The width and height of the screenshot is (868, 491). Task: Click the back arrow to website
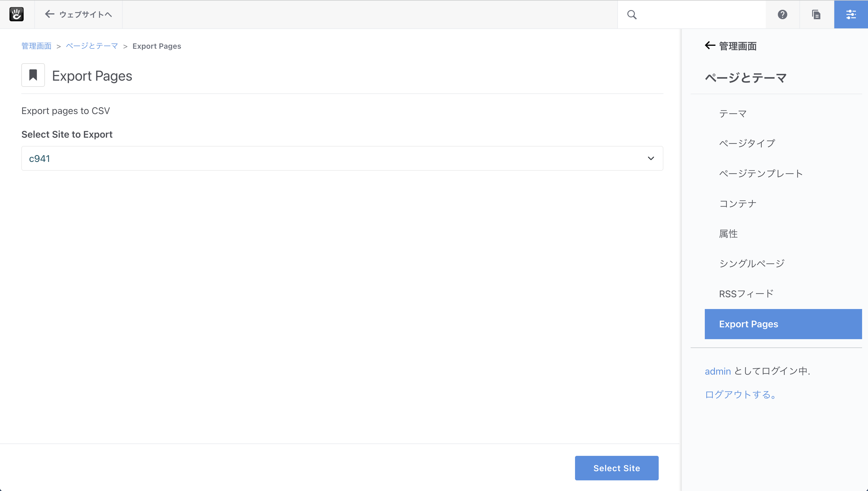pyautogui.click(x=50, y=14)
